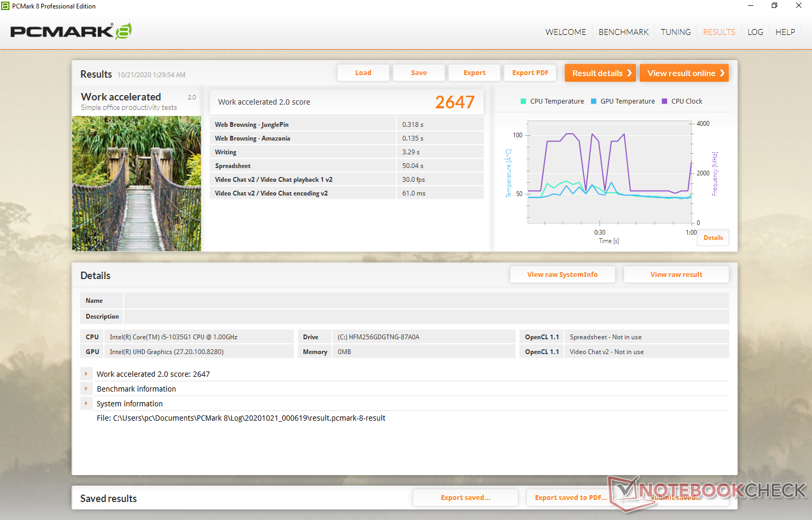Image resolution: width=812 pixels, height=520 pixels.
Task: Click the CPU Temperature legend swatch
Action: (x=523, y=101)
